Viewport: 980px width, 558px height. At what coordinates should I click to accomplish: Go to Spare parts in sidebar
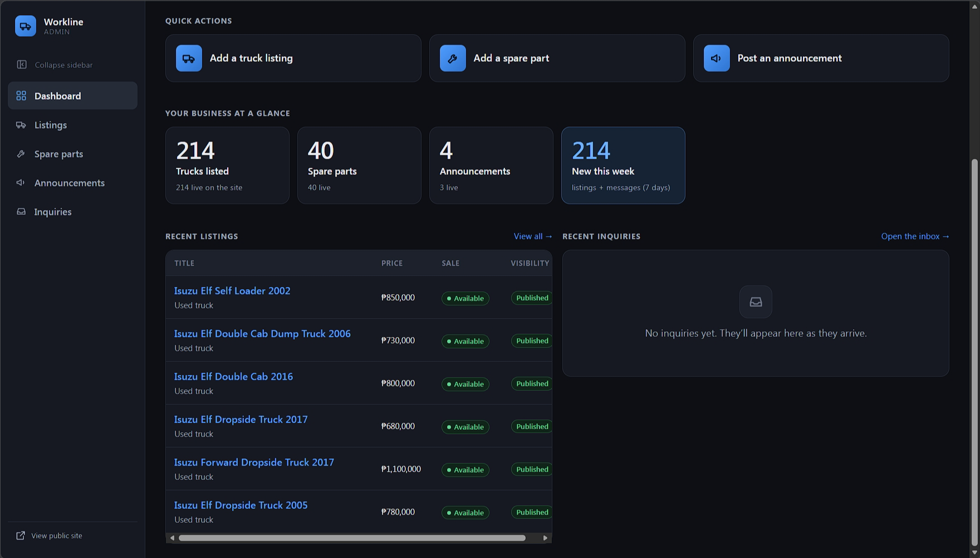pos(72,154)
